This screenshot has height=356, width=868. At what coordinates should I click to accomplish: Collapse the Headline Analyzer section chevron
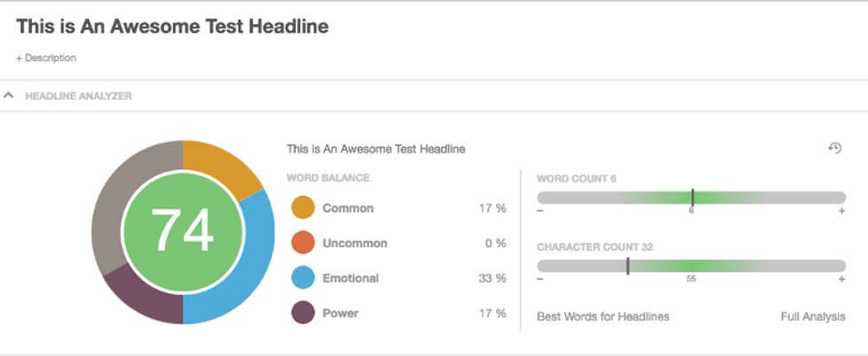click(9, 95)
